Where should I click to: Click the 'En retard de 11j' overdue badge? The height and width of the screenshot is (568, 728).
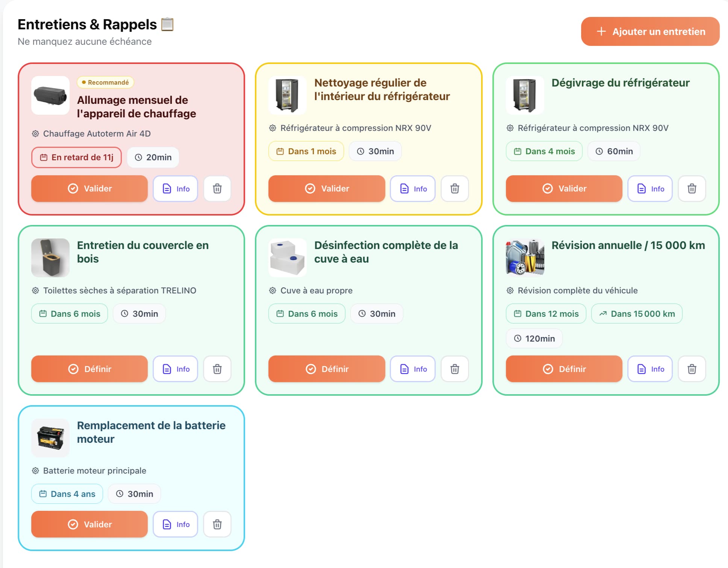click(77, 157)
